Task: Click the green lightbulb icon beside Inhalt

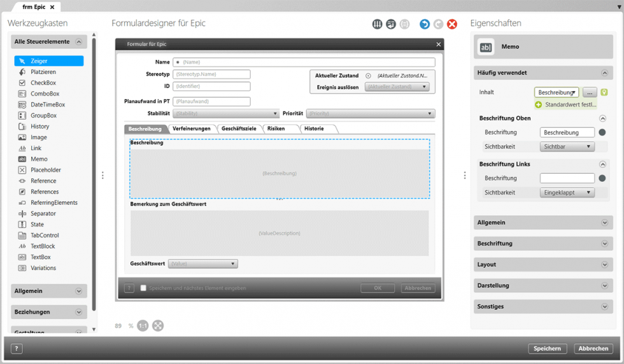Action: 604,92
